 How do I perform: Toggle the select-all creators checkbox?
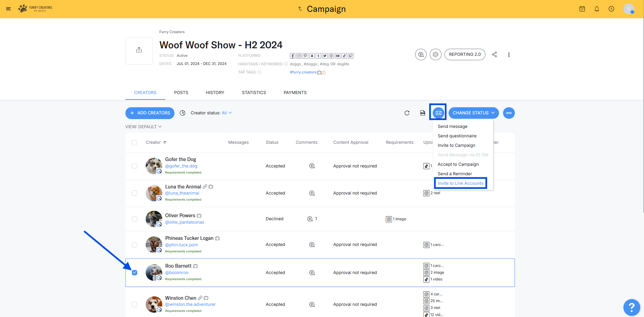click(134, 143)
